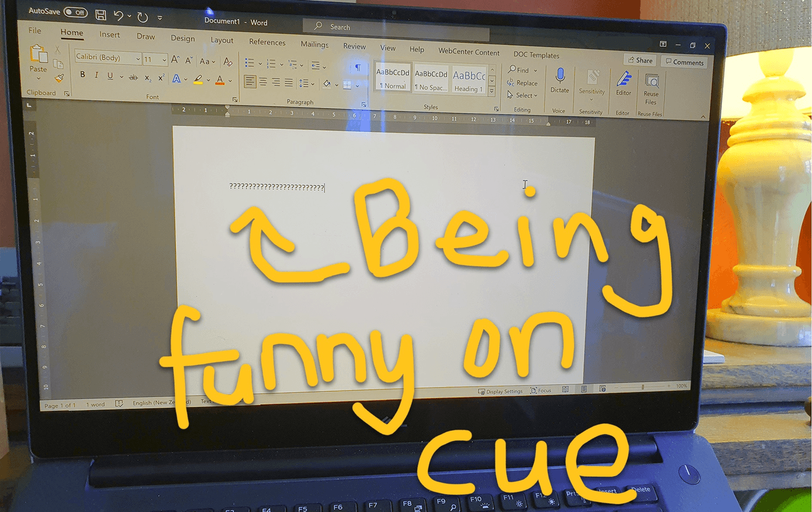Image resolution: width=812 pixels, height=512 pixels.
Task: Click the Dictate microphone icon
Action: pos(559,77)
